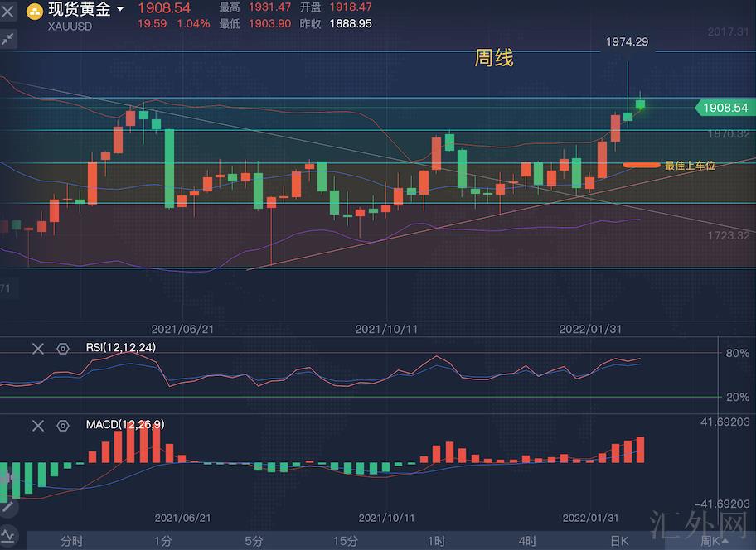
Task: Switch to the 5分 timeframe tab
Action: point(254,541)
